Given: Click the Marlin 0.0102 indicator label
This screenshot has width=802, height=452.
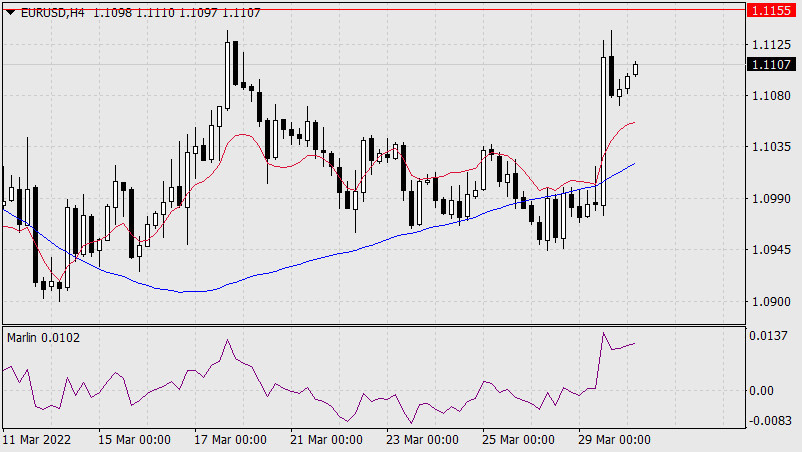Looking at the screenshot, I should [43, 337].
